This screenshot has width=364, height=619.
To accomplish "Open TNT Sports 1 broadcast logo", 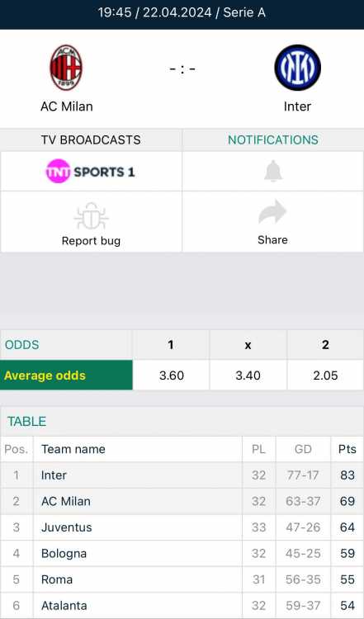I will click(x=91, y=172).
